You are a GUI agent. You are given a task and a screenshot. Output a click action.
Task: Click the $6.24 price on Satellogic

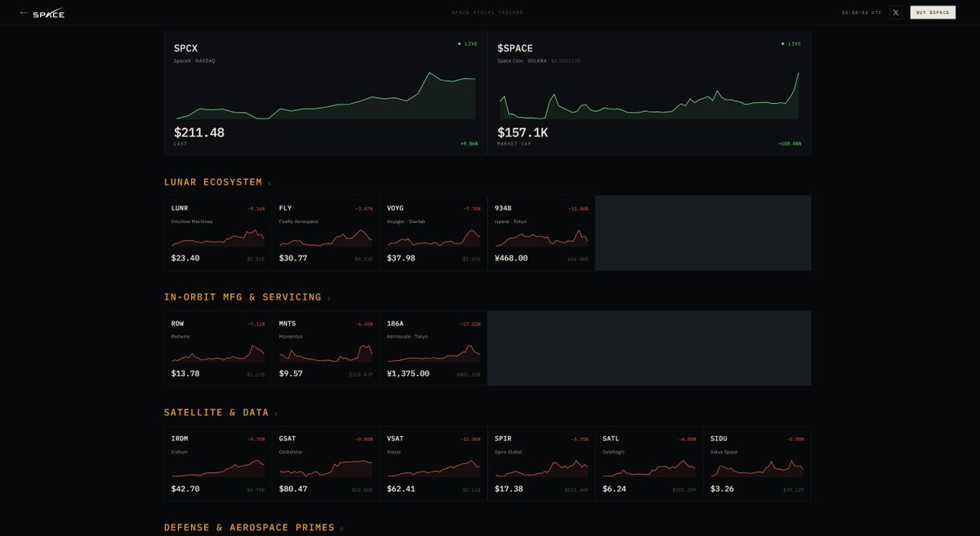click(x=614, y=489)
